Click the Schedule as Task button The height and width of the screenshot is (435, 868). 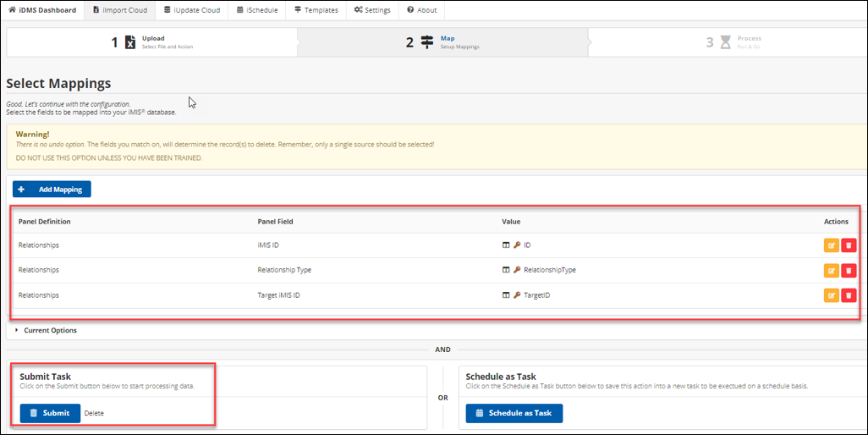coord(514,413)
